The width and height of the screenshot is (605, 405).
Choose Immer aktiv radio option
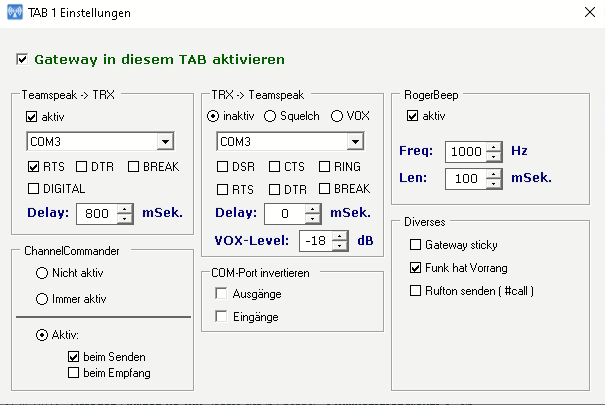(x=42, y=298)
